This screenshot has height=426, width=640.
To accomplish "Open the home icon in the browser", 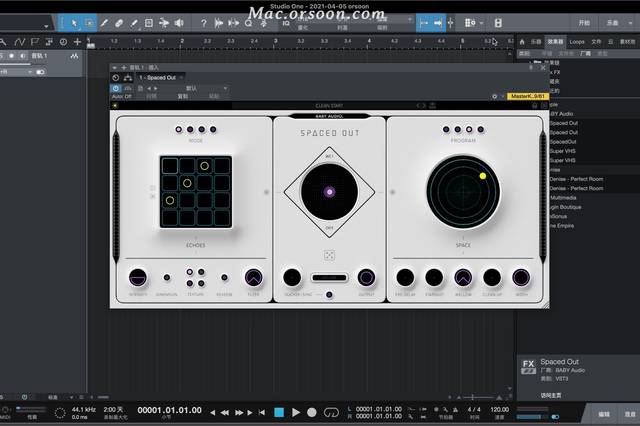I will 522,42.
